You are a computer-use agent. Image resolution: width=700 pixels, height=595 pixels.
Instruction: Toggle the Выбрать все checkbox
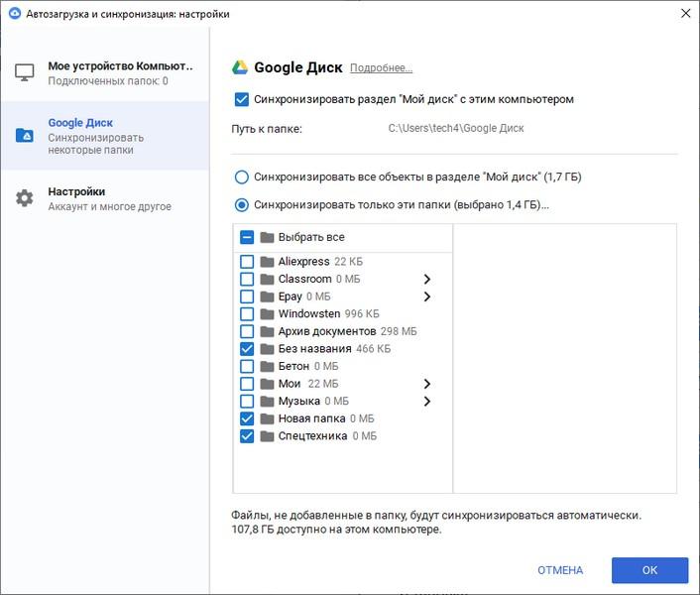(x=247, y=237)
